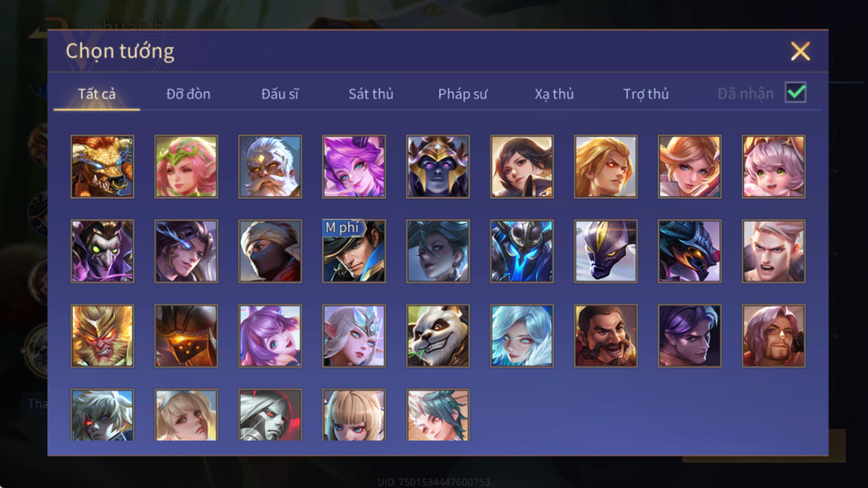868x488 pixels.
Task: Pick the pink-haired elf with leaf crown
Action: 186,167
